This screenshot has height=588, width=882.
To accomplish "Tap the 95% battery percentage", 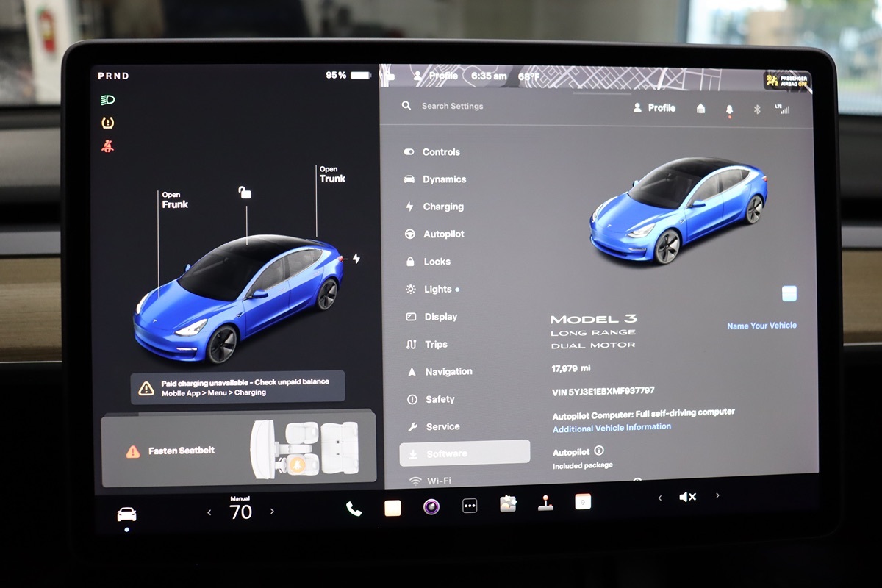I will point(337,75).
